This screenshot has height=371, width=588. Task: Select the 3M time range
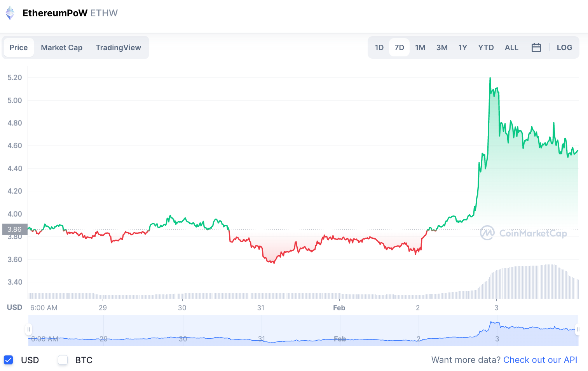point(442,47)
